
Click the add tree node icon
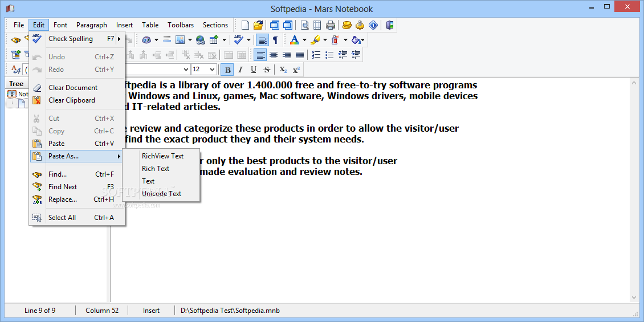click(16, 55)
